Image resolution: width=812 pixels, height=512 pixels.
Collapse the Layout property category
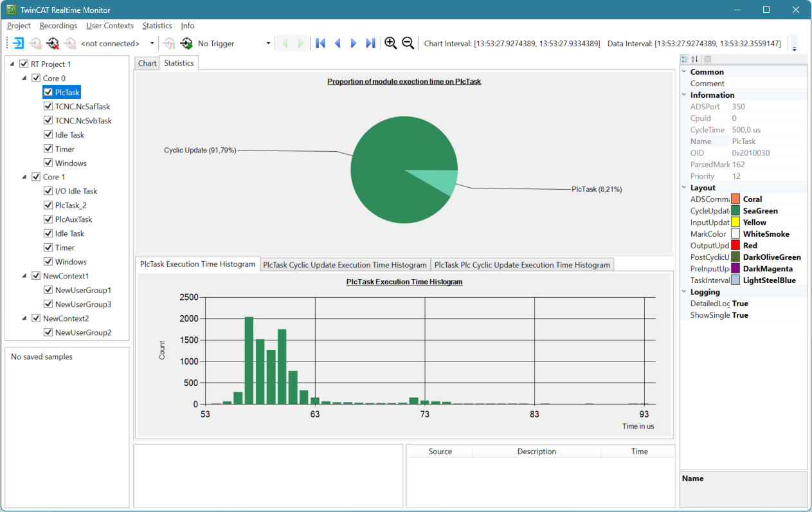coord(684,188)
